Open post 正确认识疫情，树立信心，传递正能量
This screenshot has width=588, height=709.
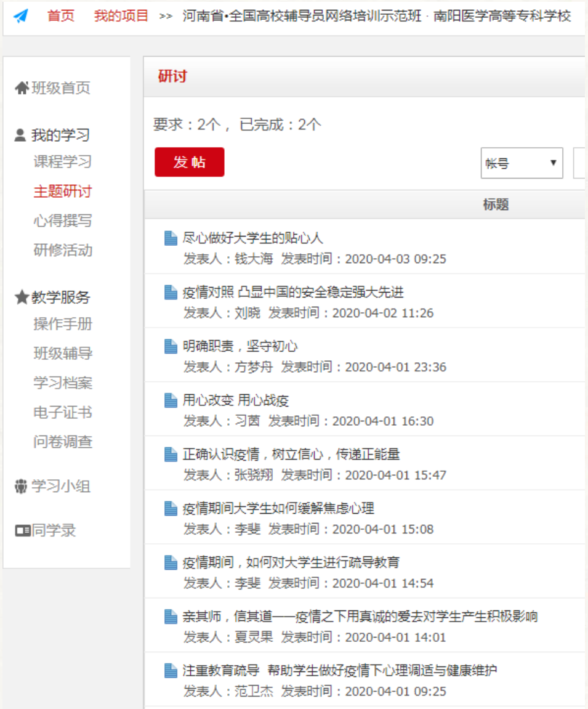(x=291, y=455)
